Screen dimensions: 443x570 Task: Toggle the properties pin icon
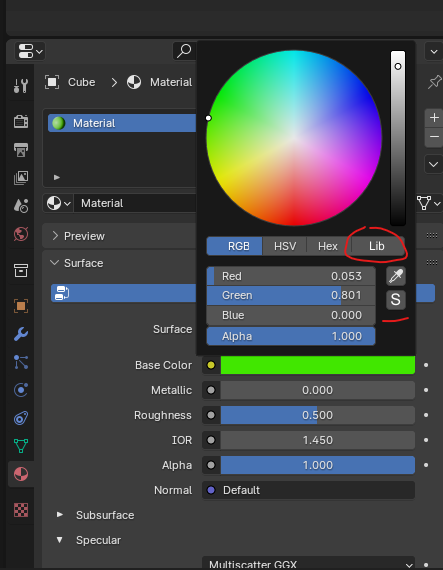(434, 82)
